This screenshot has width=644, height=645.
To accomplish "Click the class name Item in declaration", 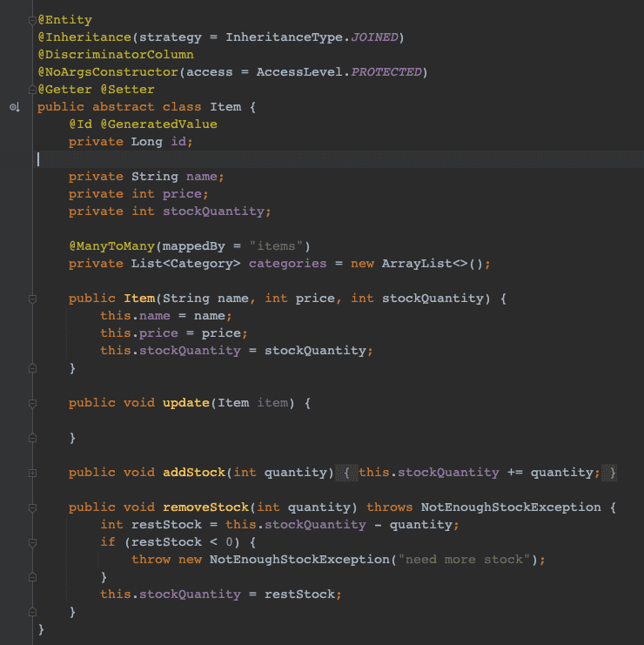I will 225,107.
